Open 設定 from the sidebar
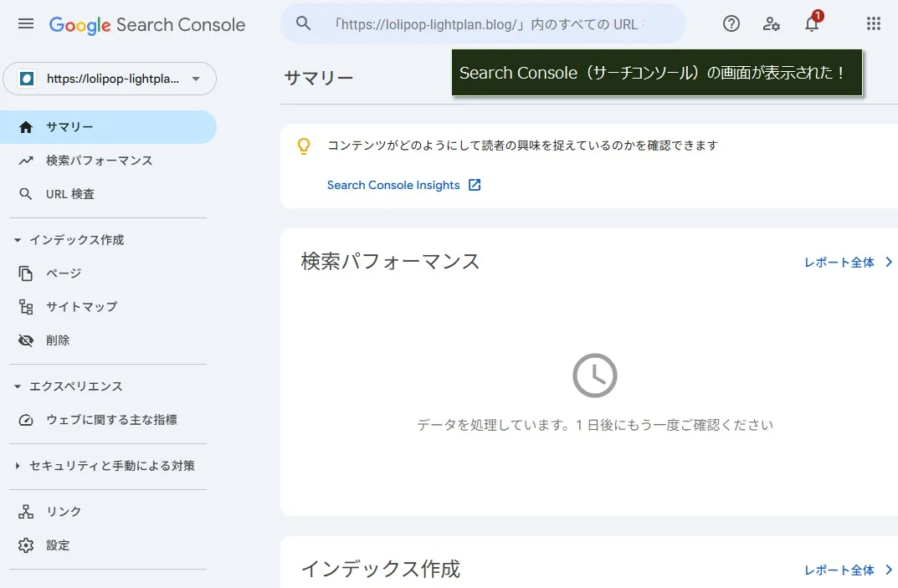This screenshot has height=588, width=898. click(x=58, y=545)
